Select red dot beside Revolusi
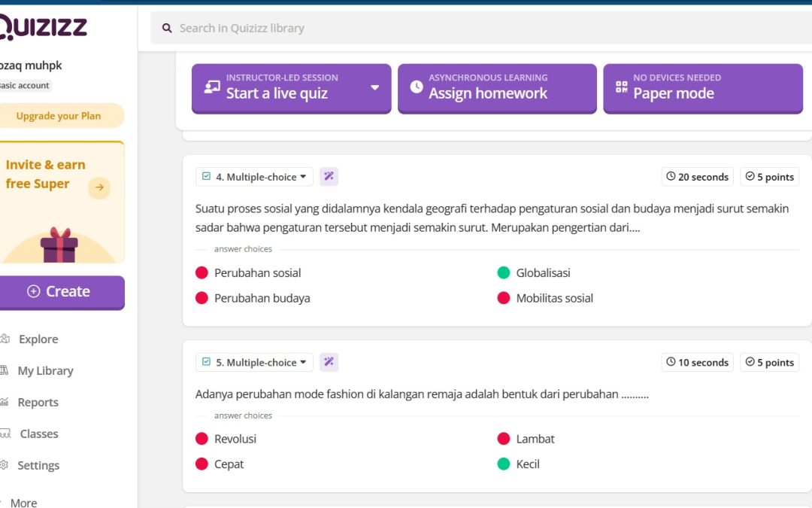This screenshot has width=812, height=508. click(202, 439)
